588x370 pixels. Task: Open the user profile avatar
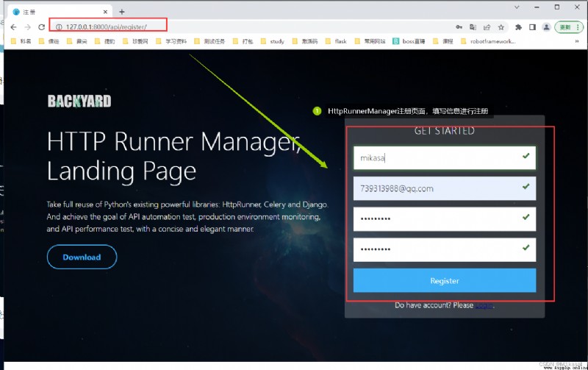(x=546, y=27)
